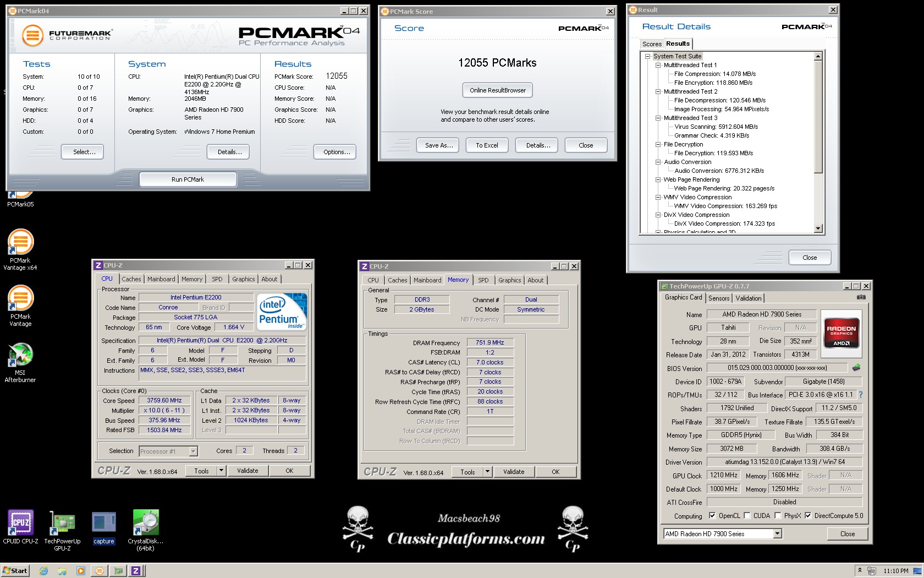Viewport: 924px width, 578px height.
Task: Open Tools dropdown arrow in Memory CPU-Z
Action: (x=487, y=472)
